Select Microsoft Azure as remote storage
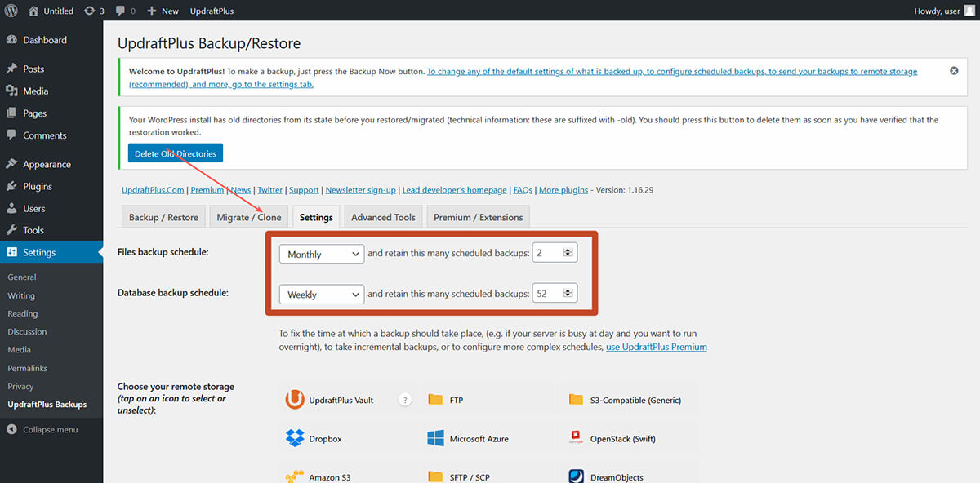This screenshot has height=483, width=980. [x=488, y=439]
